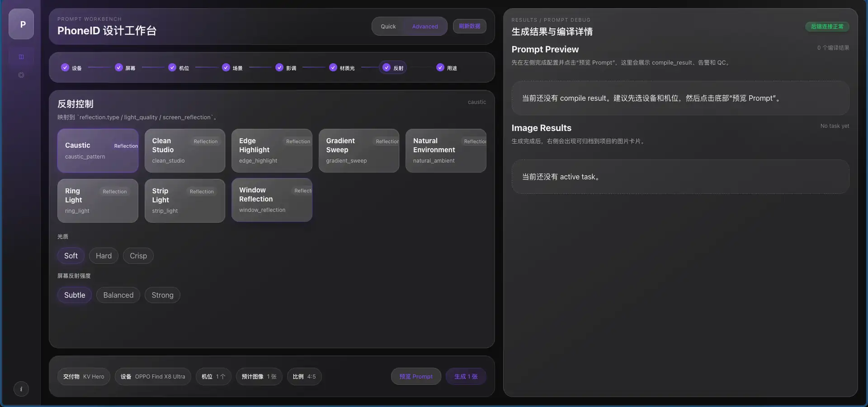Click the 光质 section label

[63, 237]
